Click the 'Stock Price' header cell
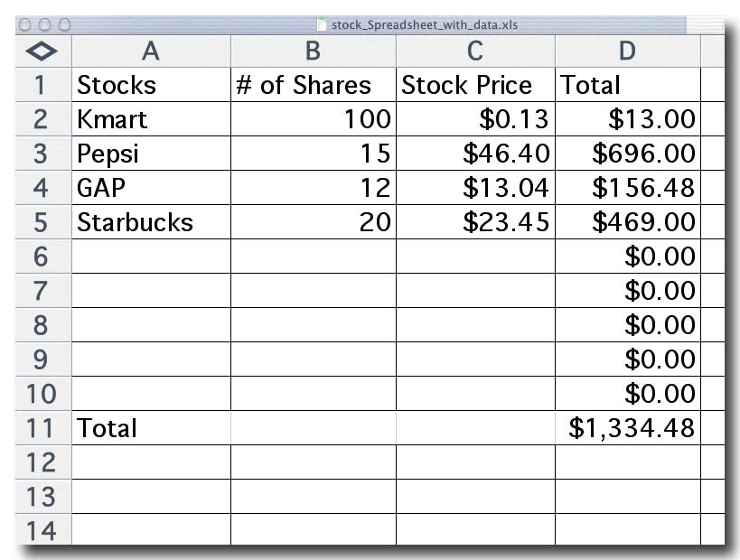Screen dimensions: 740x560 [475, 85]
